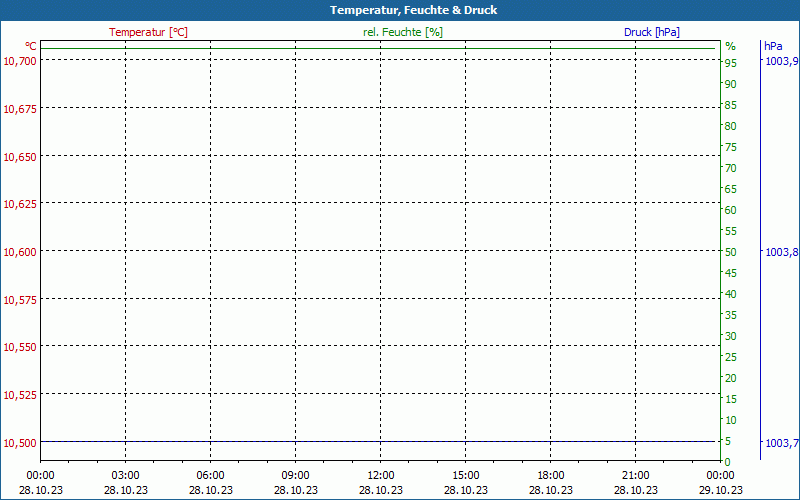Click the 25 humidity axis value

pos(731,357)
